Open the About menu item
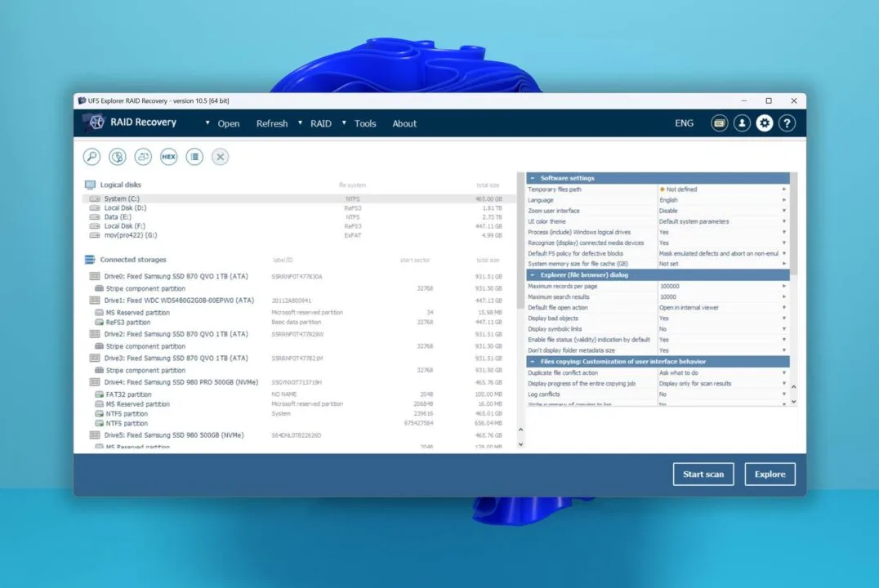This screenshot has height=588, width=879. pos(404,123)
